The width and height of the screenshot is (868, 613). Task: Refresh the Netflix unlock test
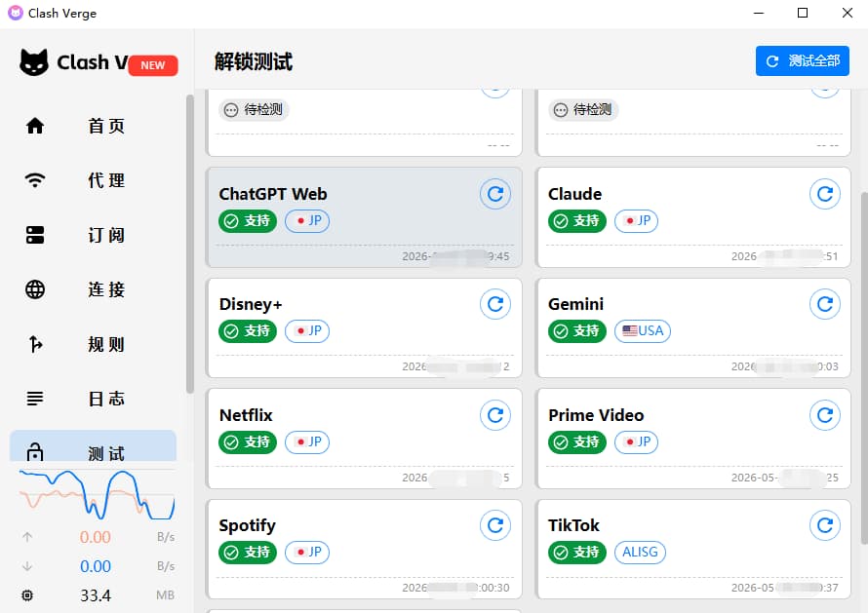(x=494, y=415)
